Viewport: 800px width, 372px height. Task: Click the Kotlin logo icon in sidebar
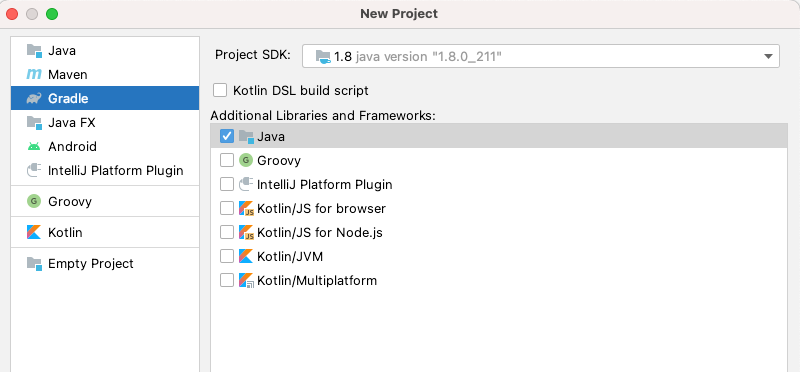(x=34, y=232)
